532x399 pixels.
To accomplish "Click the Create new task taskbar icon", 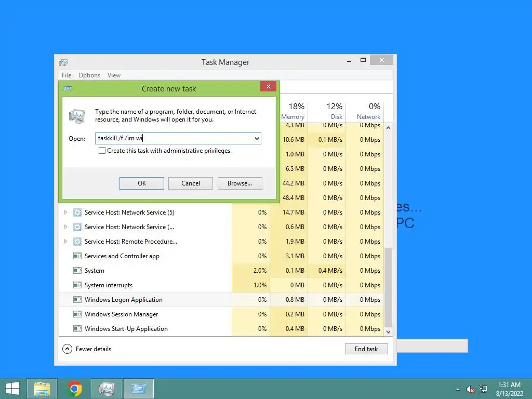I will point(139,389).
